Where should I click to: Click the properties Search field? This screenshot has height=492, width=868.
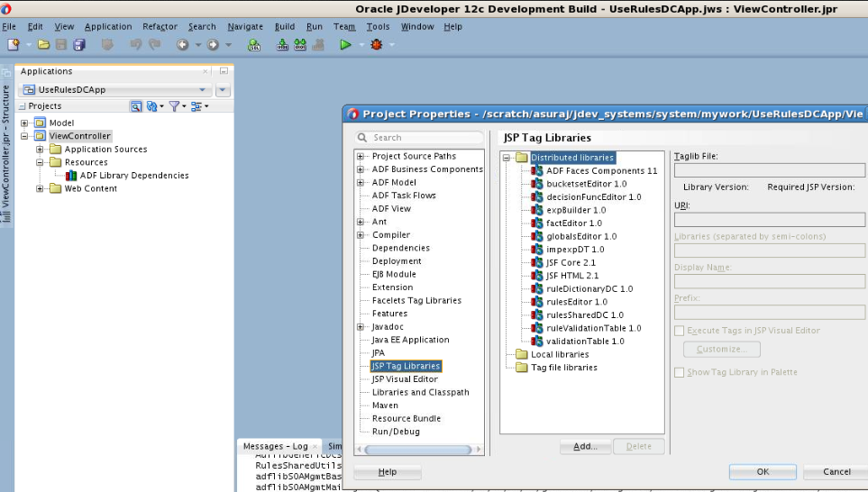419,138
